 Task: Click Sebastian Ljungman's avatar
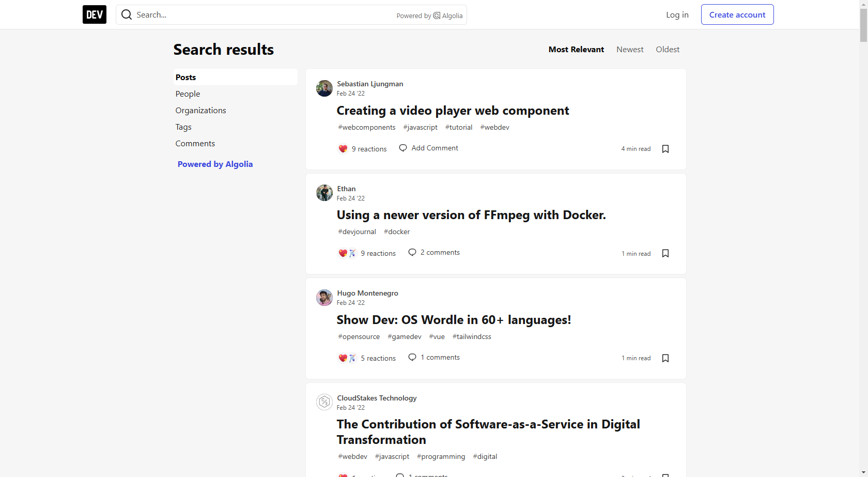point(324,88)
